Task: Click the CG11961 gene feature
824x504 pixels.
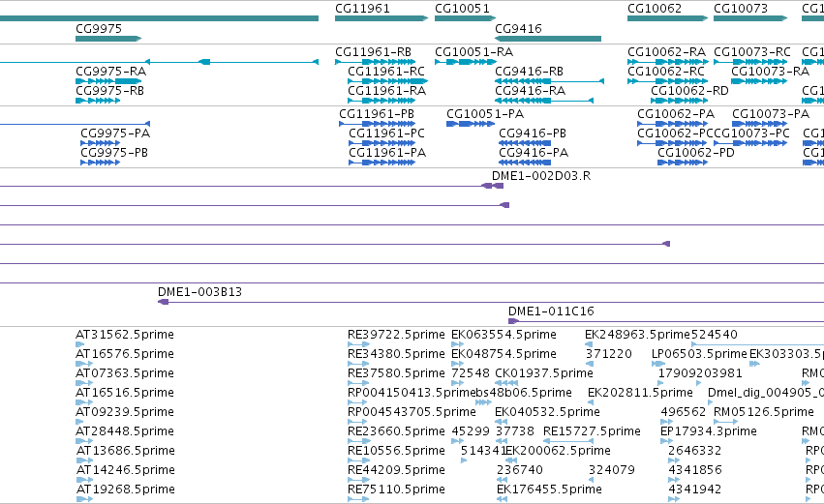Action: tap(381, 18)
